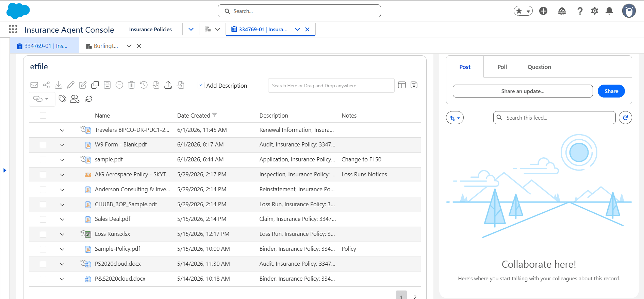
Task: Open Salesforce Help question mark
Action: coord(580,11)
